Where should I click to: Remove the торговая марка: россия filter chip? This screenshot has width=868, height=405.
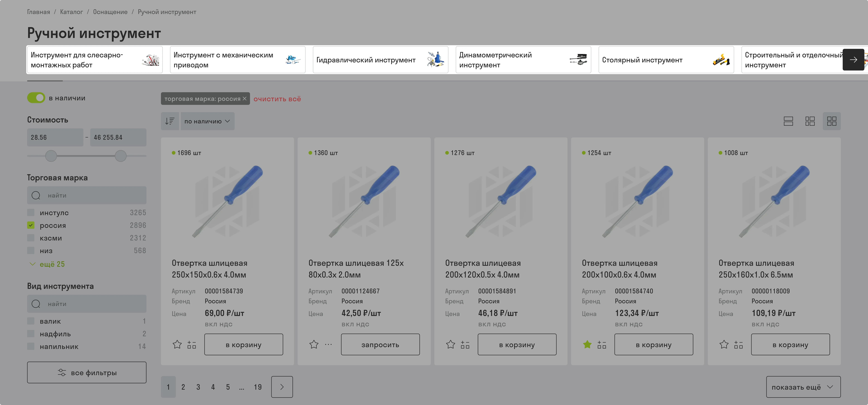245,99
